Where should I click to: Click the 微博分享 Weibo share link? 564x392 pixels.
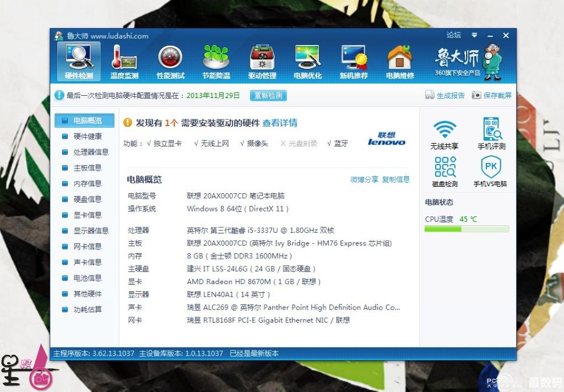(365, 179)
